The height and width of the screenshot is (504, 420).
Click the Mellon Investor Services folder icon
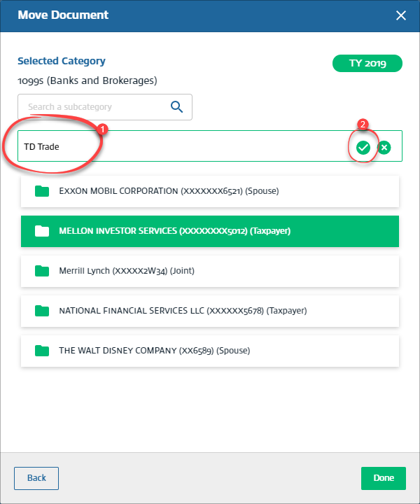point(42,231)
